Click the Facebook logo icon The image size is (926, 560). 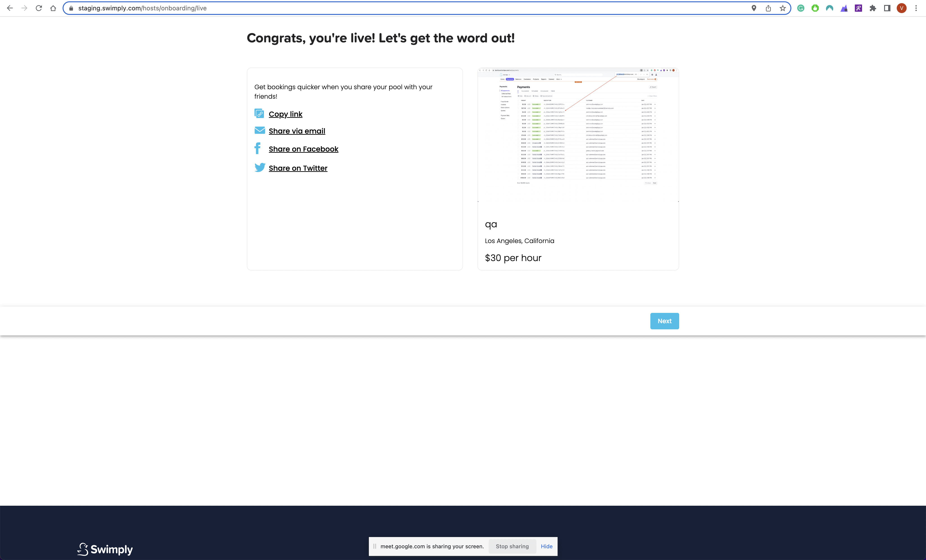[257, 148]
